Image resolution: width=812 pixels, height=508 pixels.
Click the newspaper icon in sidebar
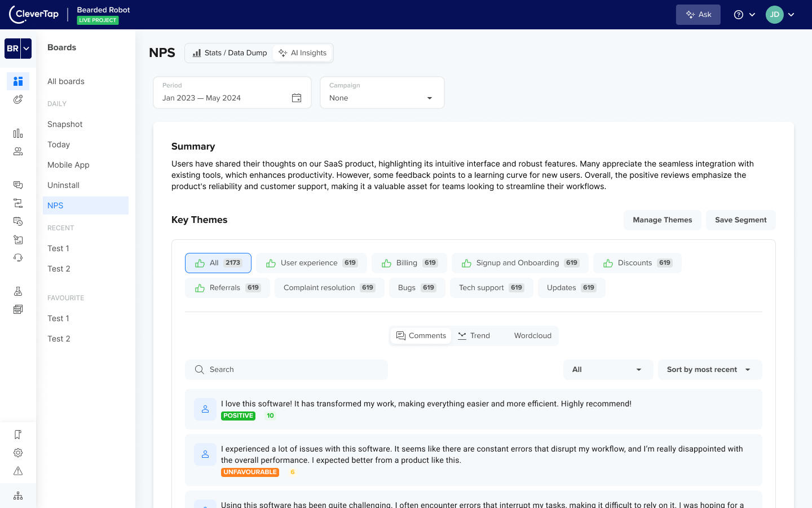pyautogui.click(x=18, y=309)
